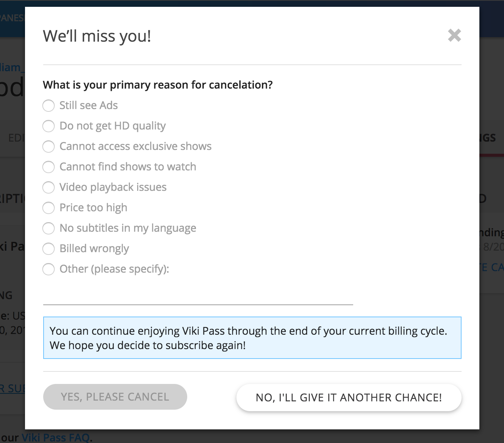Click No, I'll Give It Another Chance
This screenshot has height=443, width=504.
[349, 398]
